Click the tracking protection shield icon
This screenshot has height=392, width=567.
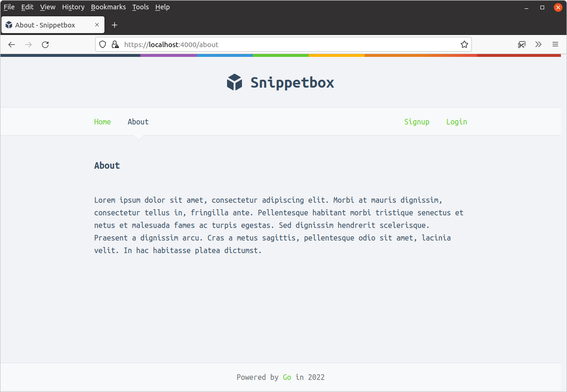[x=103, y=45]
